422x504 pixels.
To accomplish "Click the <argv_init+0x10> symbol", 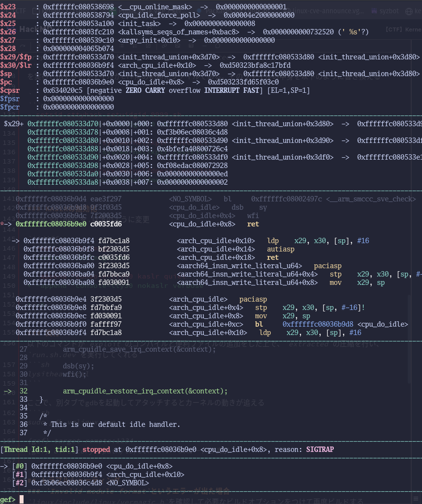I will (149, 40).
